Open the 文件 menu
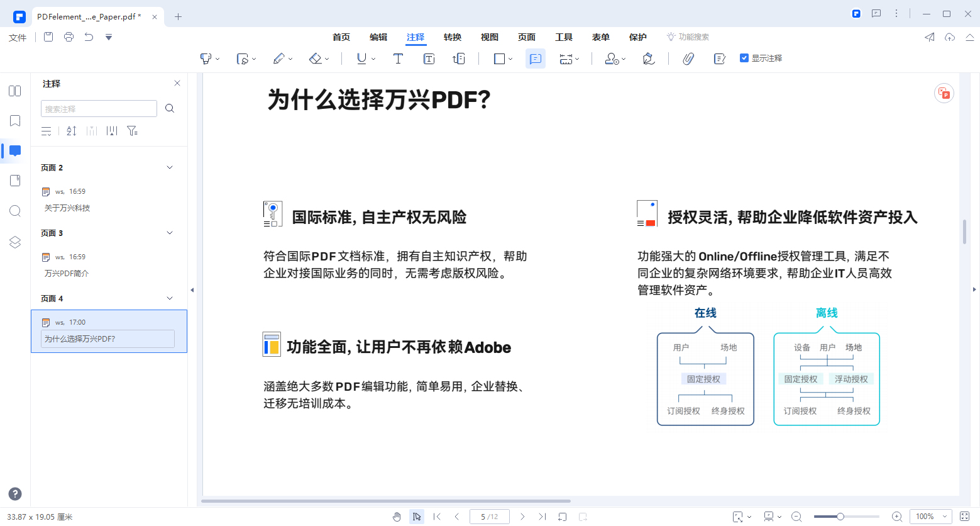The image size is (980, 526). click(x=18, y=38)
